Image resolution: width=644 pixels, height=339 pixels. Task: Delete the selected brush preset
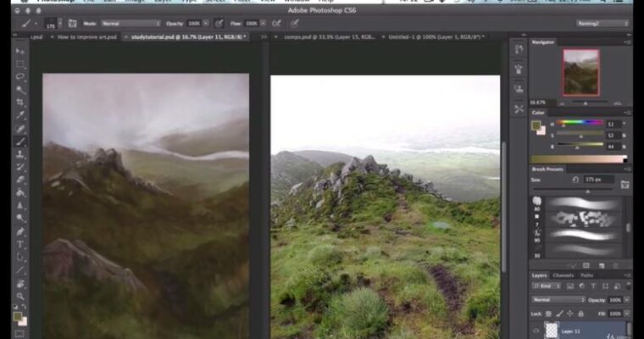(x=615, y=266)
